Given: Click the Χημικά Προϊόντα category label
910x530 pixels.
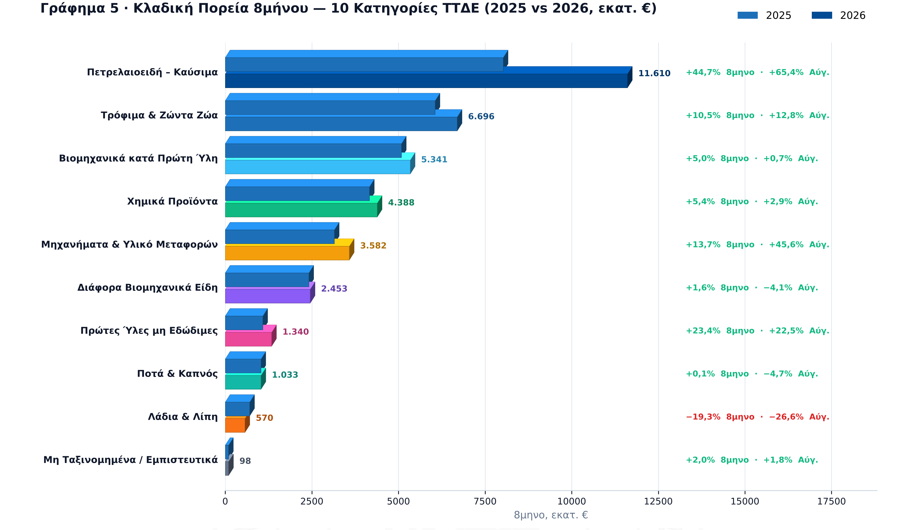Looking at the screenshot, I should tap(173, 201).
